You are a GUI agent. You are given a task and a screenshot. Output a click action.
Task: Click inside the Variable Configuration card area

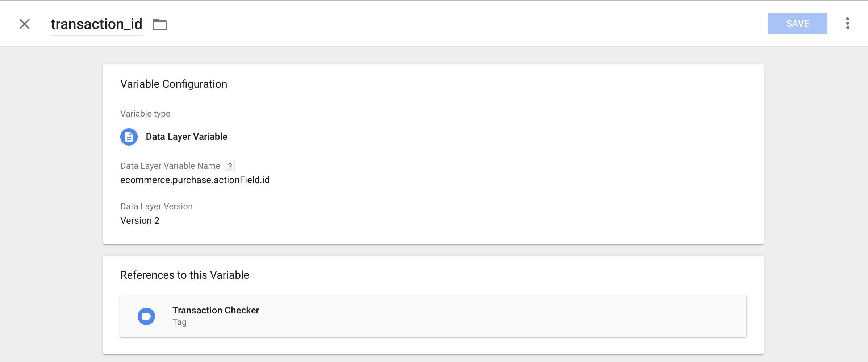[433, 154]
